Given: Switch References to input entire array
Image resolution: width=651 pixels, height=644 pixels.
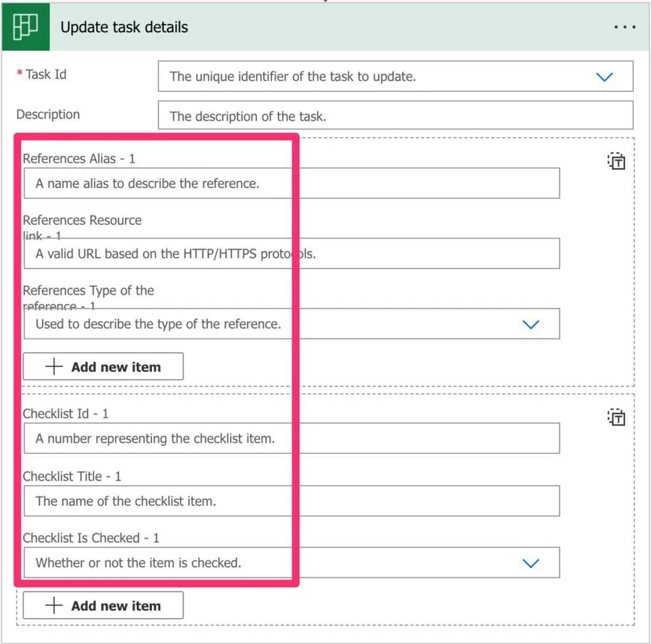Looking at the screenshot, I should (x=616, y=162).
